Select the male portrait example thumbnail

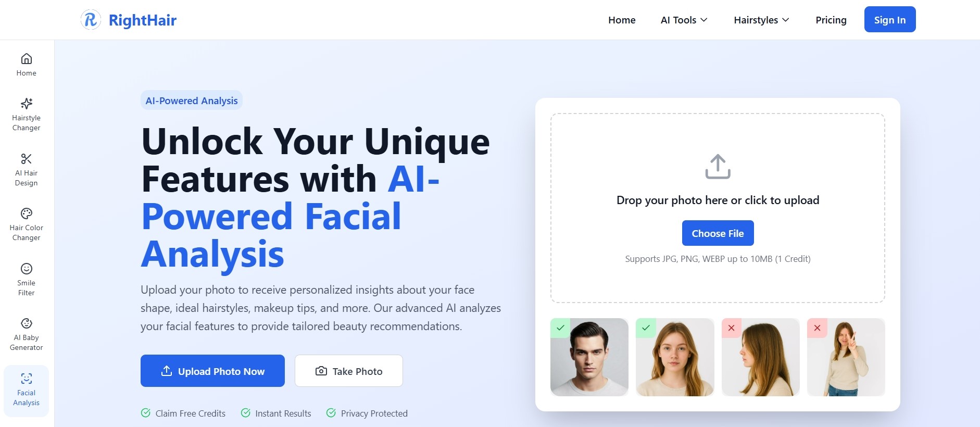tap(589, 357)
